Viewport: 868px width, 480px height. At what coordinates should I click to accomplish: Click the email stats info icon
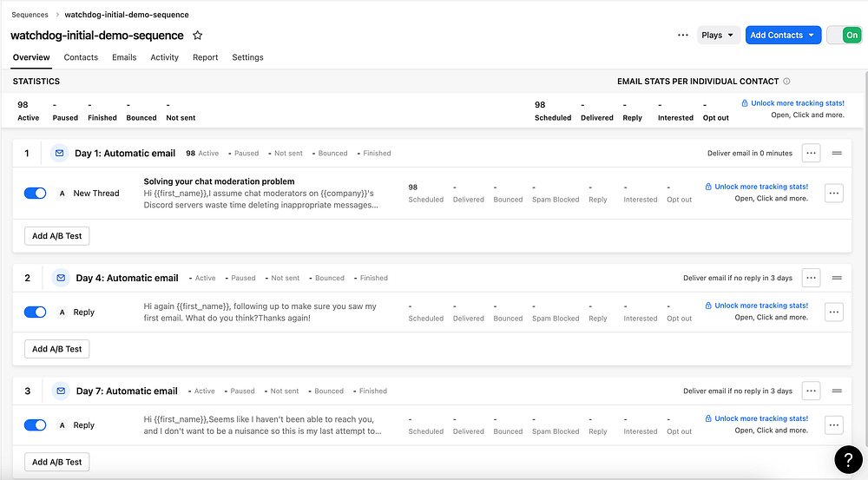click(x=786, y=82)
